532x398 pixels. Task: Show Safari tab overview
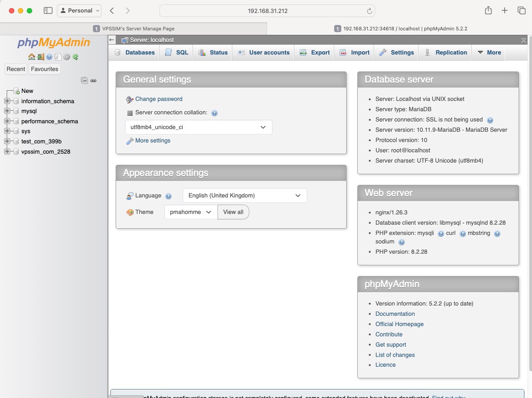coord(521,11)
